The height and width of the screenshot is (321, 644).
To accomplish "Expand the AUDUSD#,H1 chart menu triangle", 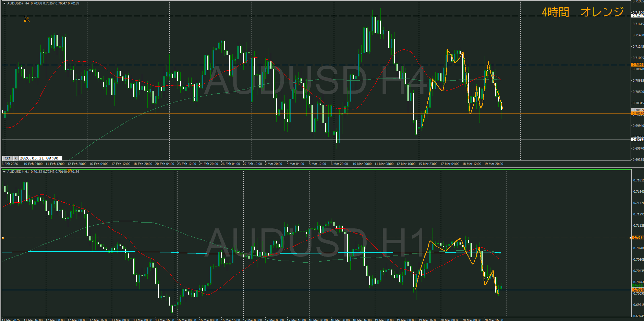I will (x=4, y=172).
